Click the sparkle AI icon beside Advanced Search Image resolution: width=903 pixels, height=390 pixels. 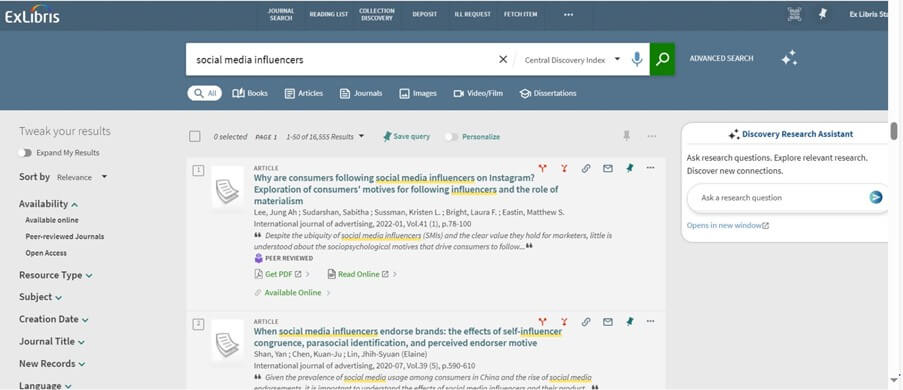789,58
